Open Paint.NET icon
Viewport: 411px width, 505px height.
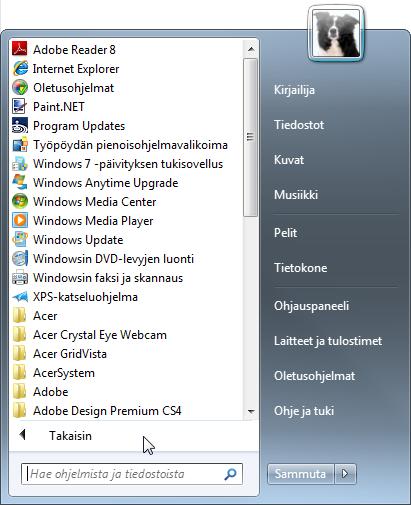(x=19, y=107)
